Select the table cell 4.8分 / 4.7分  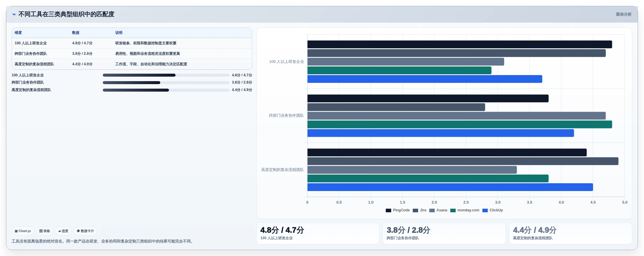[x=82, y=43]
